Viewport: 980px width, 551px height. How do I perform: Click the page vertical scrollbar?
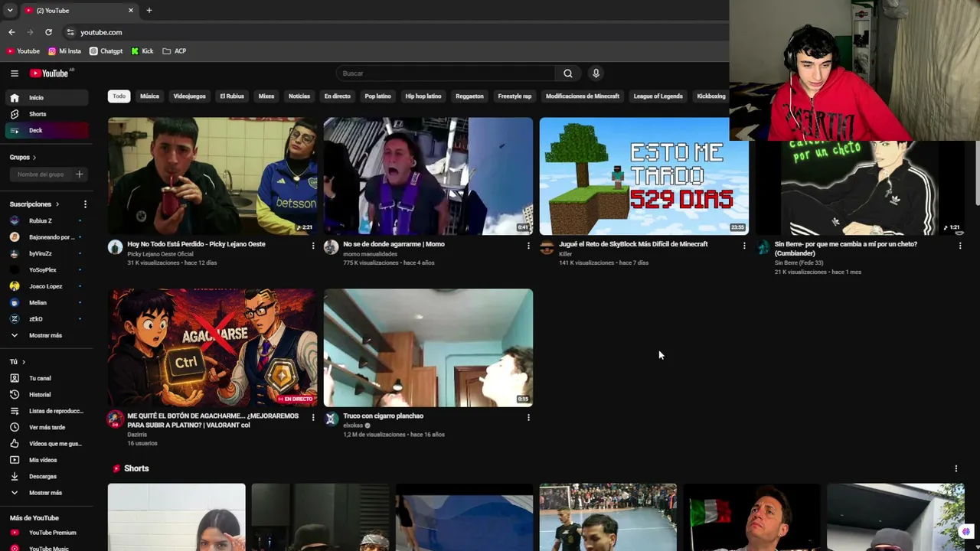(976, 172)
